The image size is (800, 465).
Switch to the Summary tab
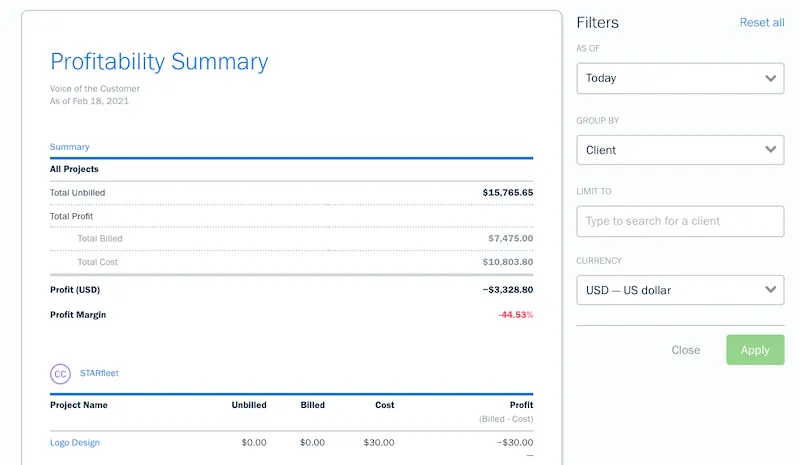tap(70, 147)
